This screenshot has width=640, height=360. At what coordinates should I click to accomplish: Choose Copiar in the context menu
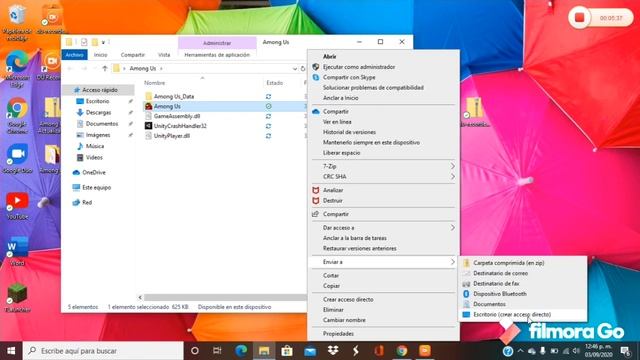click(x=331, y=286)
